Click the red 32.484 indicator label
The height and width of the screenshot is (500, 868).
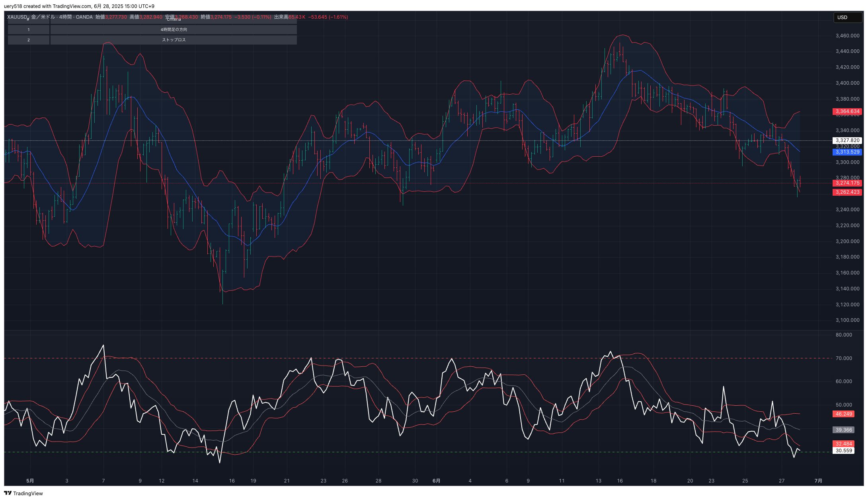[x=843, y=444]
